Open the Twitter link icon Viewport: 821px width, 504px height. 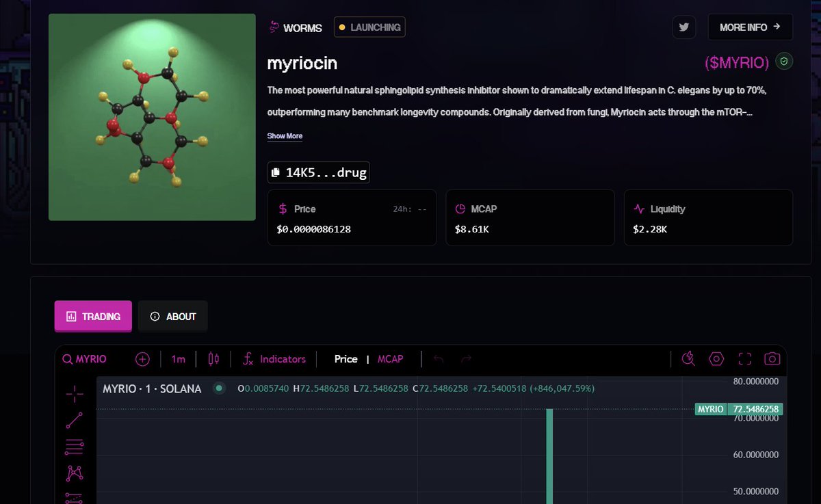coord(683,27)
